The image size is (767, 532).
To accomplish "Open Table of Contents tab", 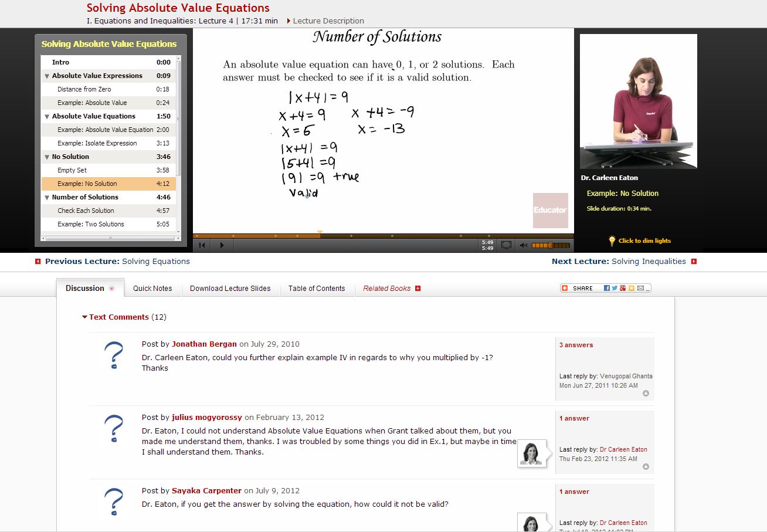I will (317, 288).
